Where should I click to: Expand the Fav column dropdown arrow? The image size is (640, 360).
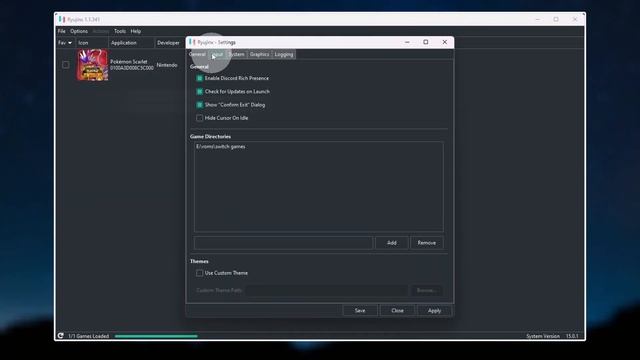[x=70, y=43]
